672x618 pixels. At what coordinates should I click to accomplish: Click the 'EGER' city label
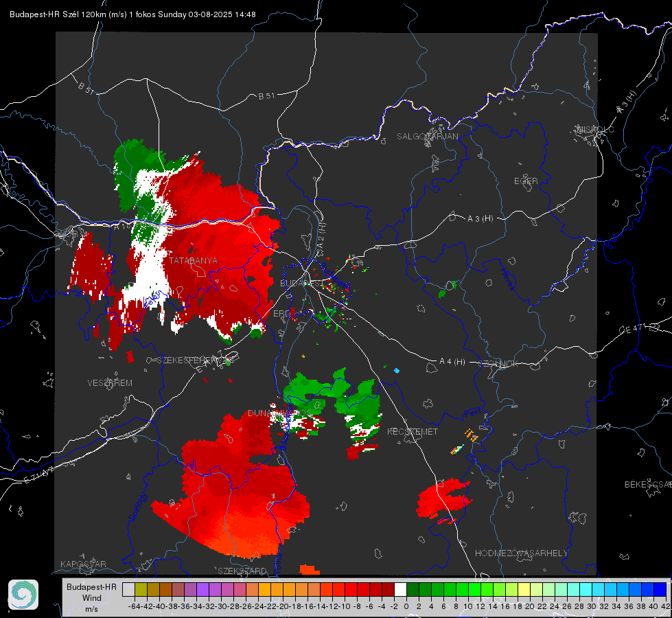[x=526, y=181]
